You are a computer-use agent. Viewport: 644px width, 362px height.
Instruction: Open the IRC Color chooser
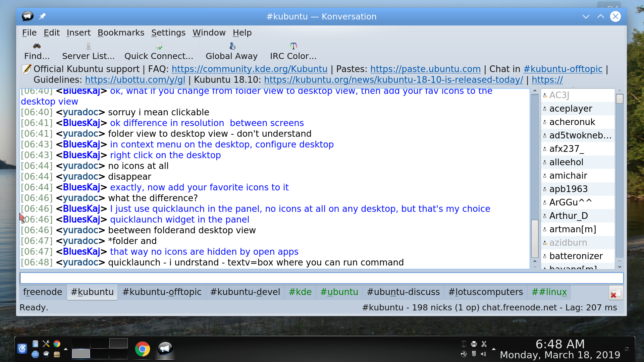coord(293,51)
